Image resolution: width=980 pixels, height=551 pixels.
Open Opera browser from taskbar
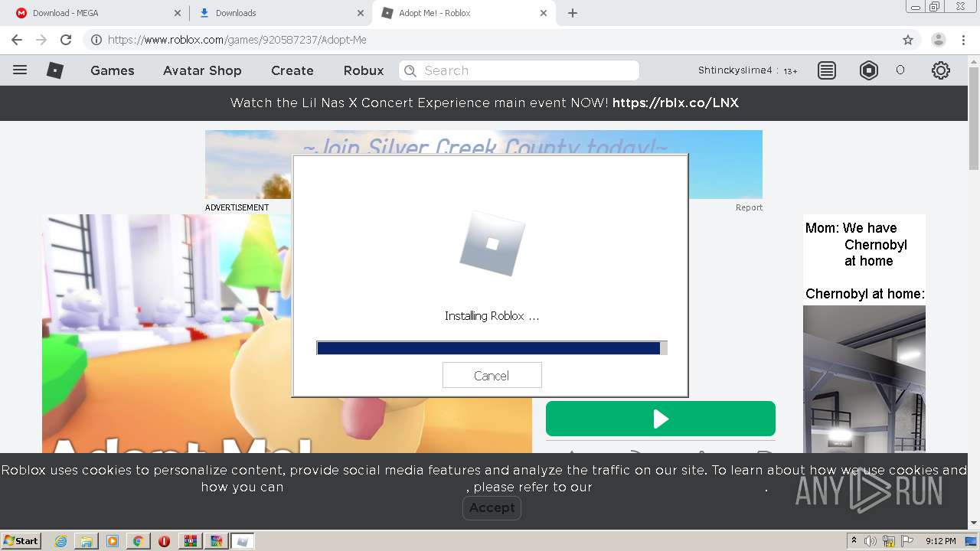point(164,541)
